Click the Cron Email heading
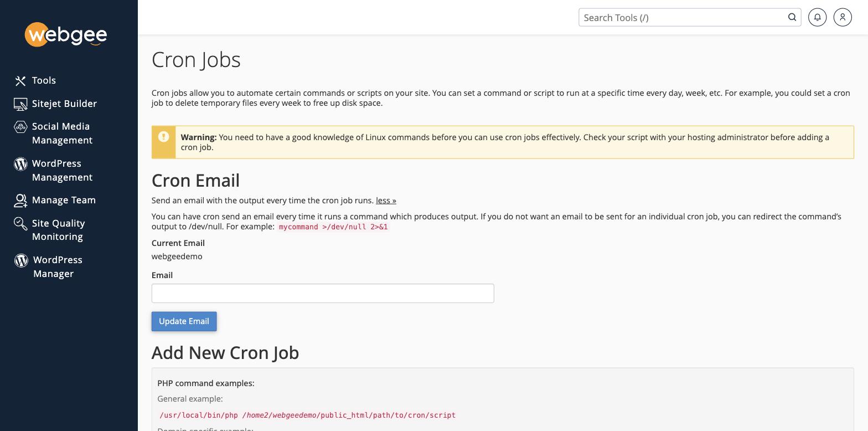The image size is (868, 431). tap(195, 181)
